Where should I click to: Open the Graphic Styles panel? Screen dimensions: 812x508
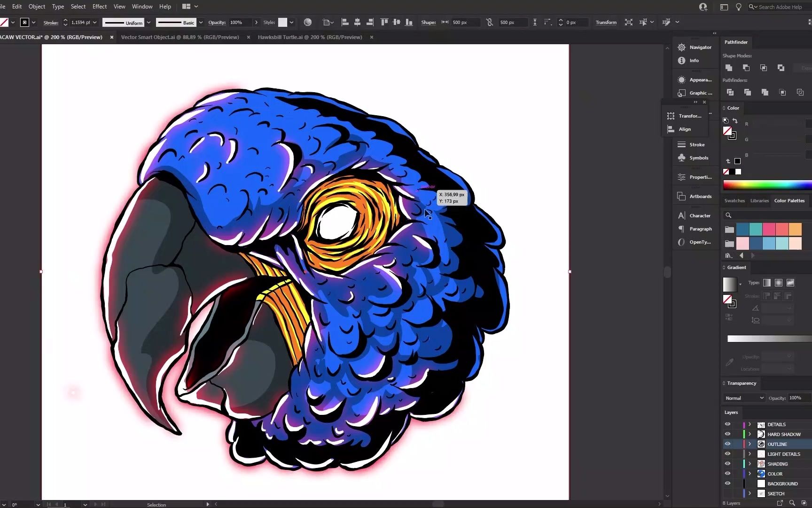(x=695, y=93)
